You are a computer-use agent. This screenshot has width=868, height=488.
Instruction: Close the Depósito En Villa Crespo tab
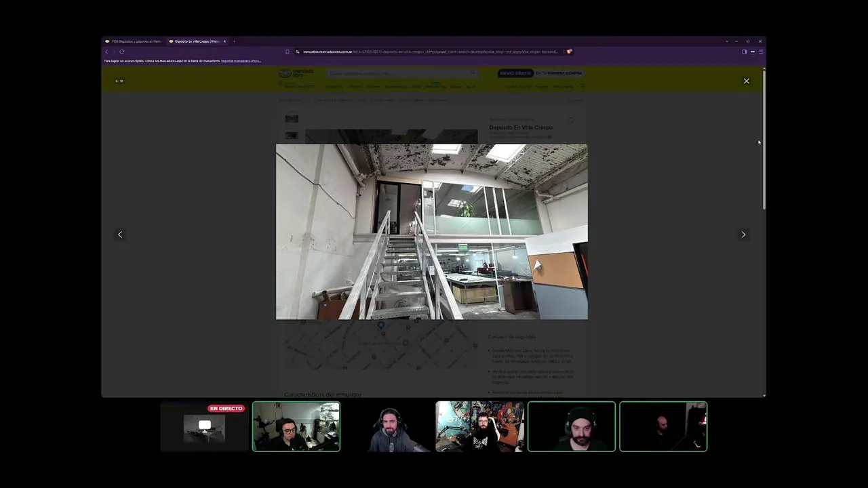click(224, 41)
